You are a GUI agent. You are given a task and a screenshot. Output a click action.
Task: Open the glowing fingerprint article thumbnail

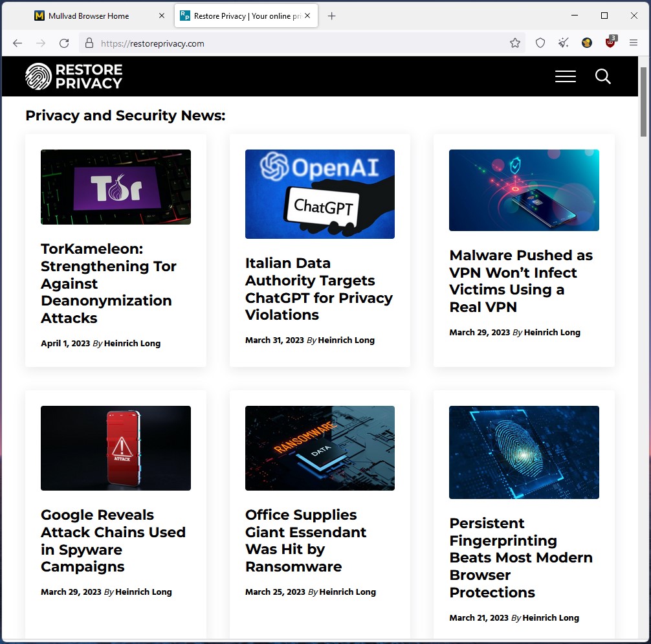pos(524,452)
